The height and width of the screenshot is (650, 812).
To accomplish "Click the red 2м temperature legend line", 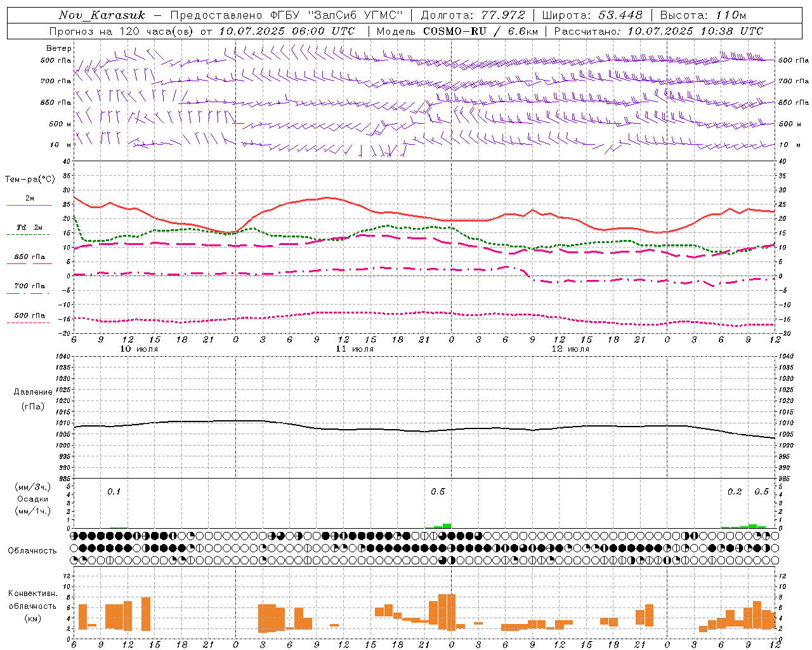I will [29, 205].
